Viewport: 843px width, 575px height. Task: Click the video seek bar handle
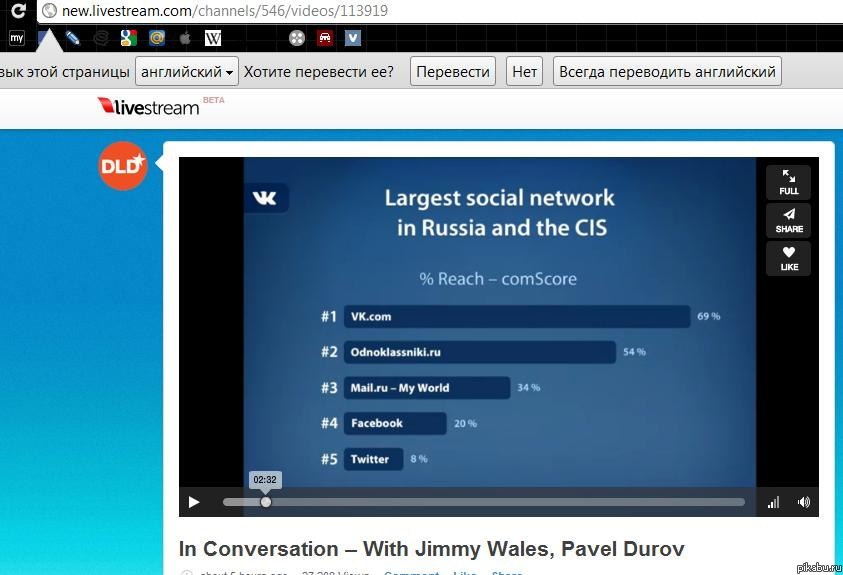coord(266,502)
